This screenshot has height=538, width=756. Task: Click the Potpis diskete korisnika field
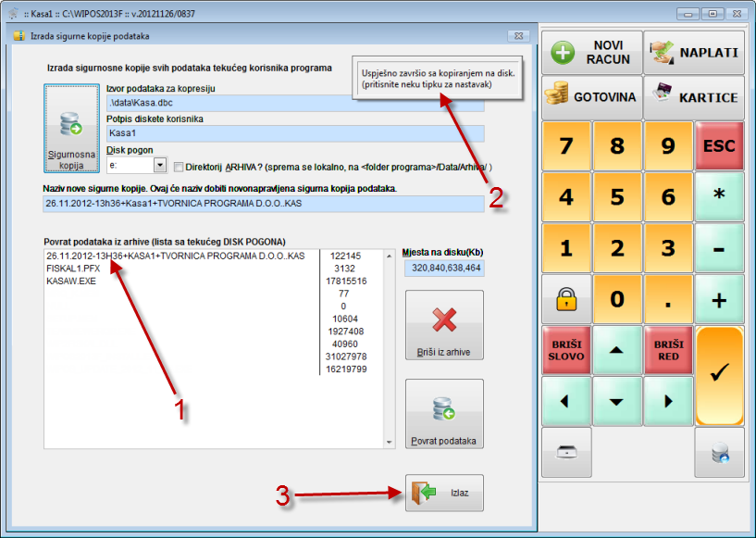294,133
